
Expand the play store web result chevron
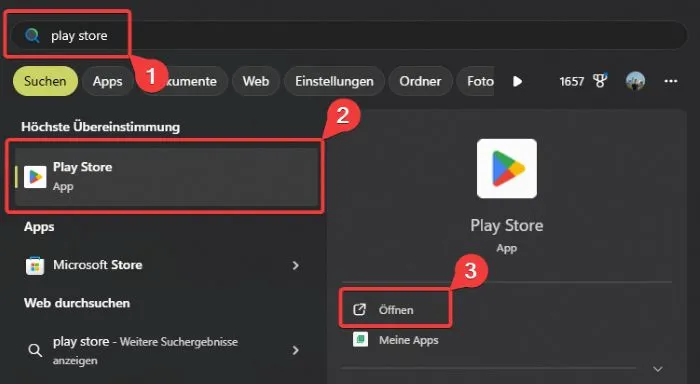click(295, 351)
